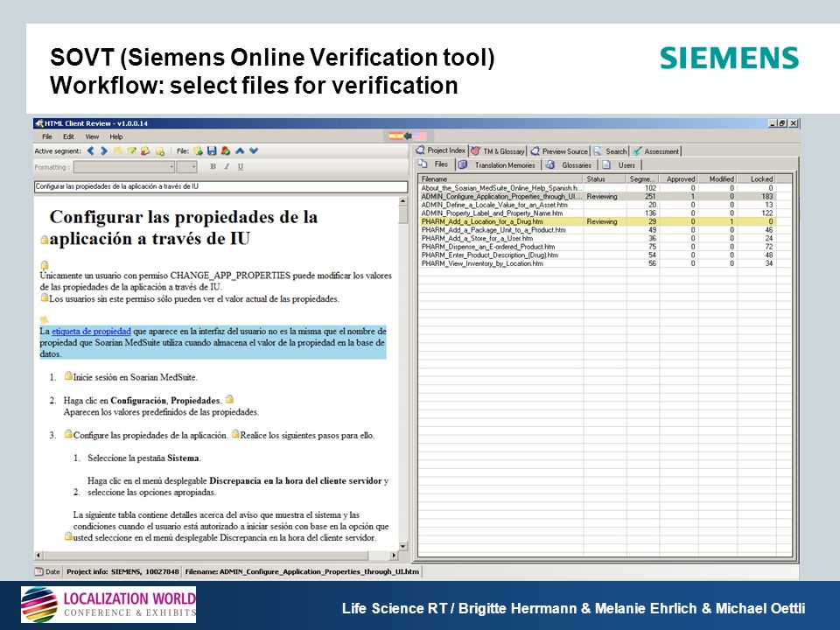Screen dimensions: 840x630
Task: Apply underline formatting U button
Action: (241, 166)
